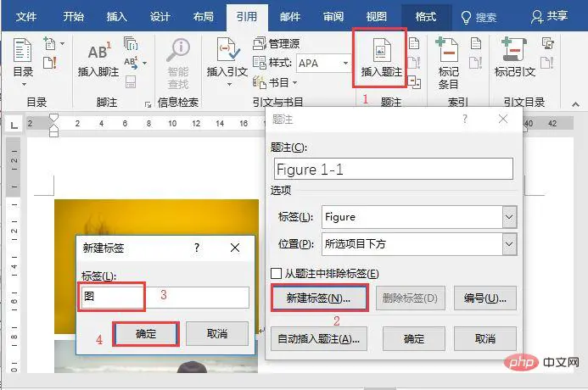Click the 共享 share button

(550, 16)
